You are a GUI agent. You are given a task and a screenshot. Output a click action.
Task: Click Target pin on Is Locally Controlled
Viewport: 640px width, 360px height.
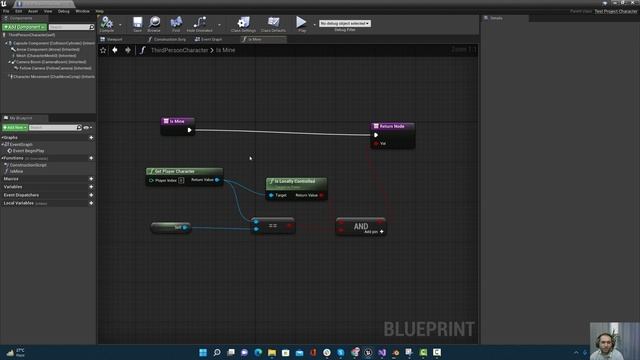(x=271, y=195)
